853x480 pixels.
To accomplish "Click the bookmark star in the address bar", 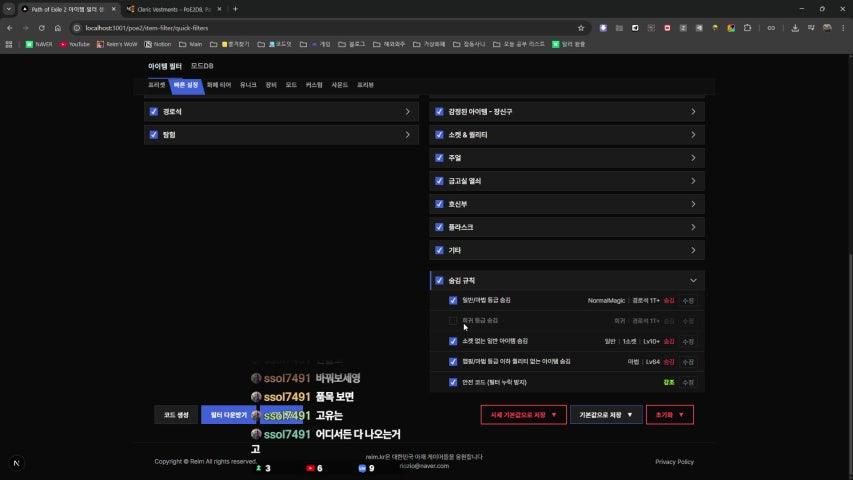I will click(x=581, y=28).
